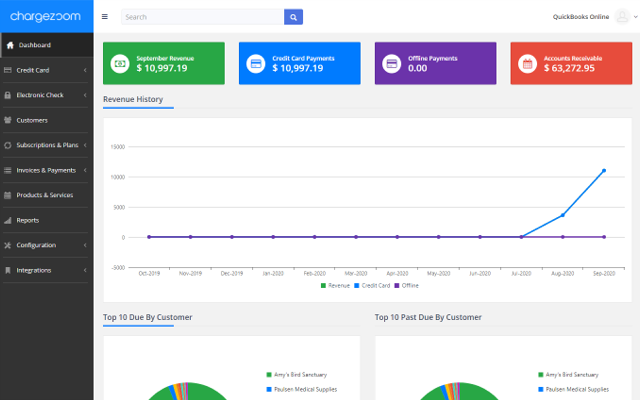The height and width of the screenshot is (400, 640).
Task: Click the Top 10 Past Due By Customer heading
Action: [428, 317]
